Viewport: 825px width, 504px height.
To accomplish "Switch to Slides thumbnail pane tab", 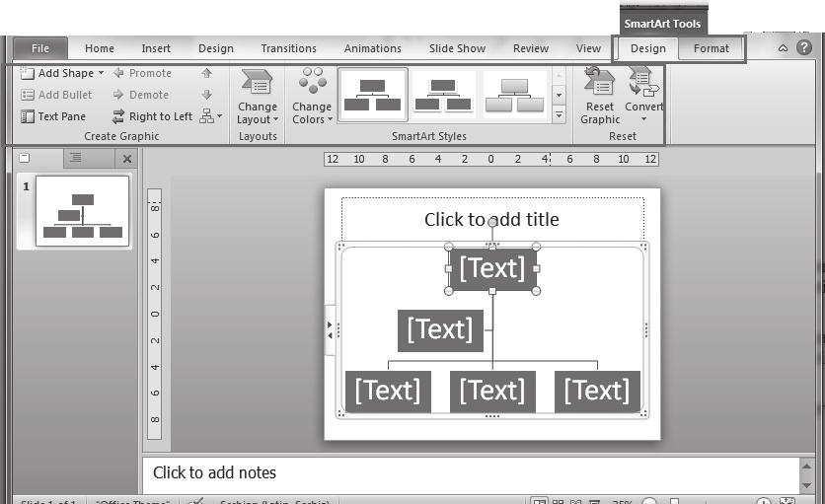I will [25, 158].
